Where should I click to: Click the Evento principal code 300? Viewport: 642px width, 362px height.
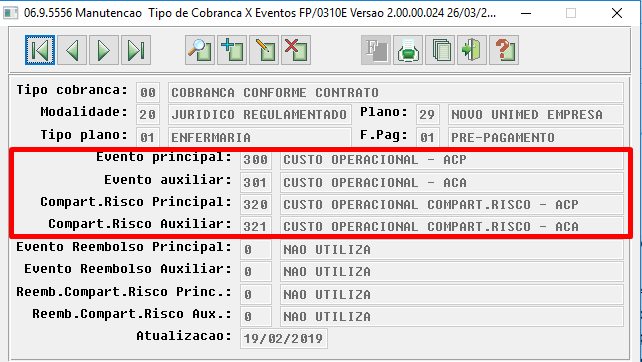256,160
